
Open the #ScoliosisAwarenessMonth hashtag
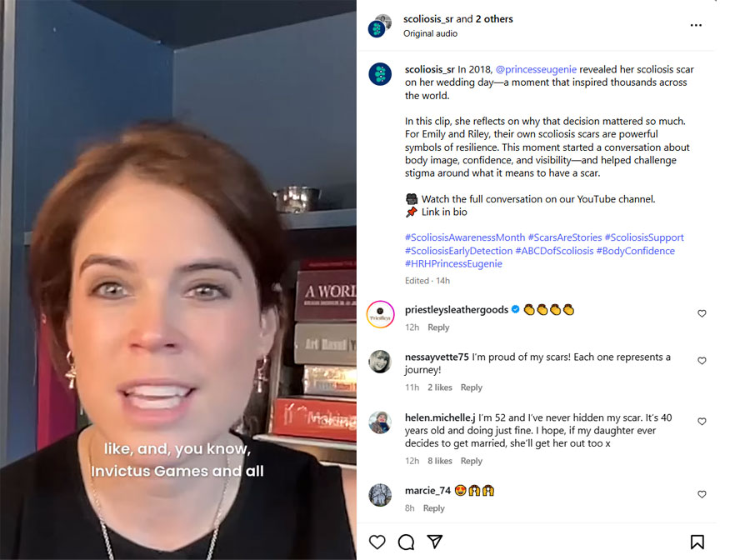click(465, 237)
